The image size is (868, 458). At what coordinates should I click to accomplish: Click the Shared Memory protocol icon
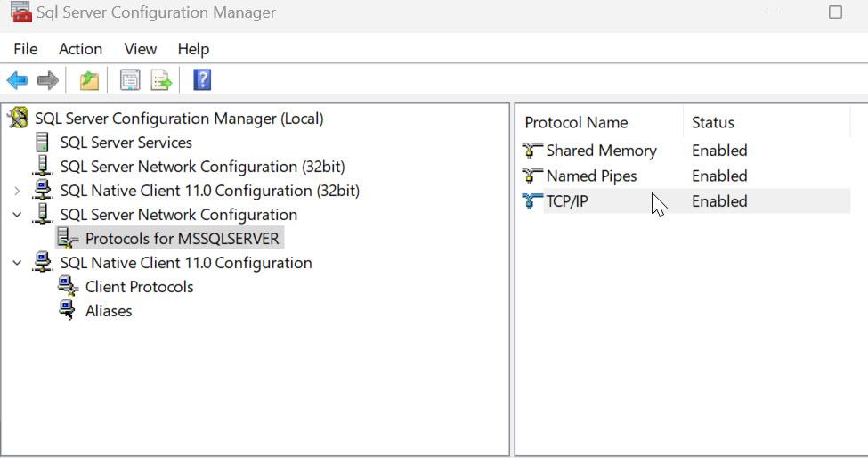532,151
